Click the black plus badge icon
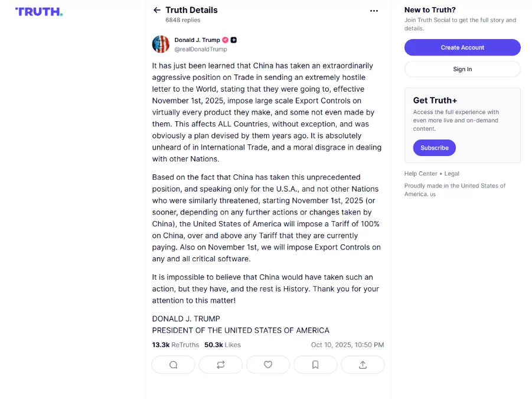This screenshot has width=532, height=399. pos(234,40)
